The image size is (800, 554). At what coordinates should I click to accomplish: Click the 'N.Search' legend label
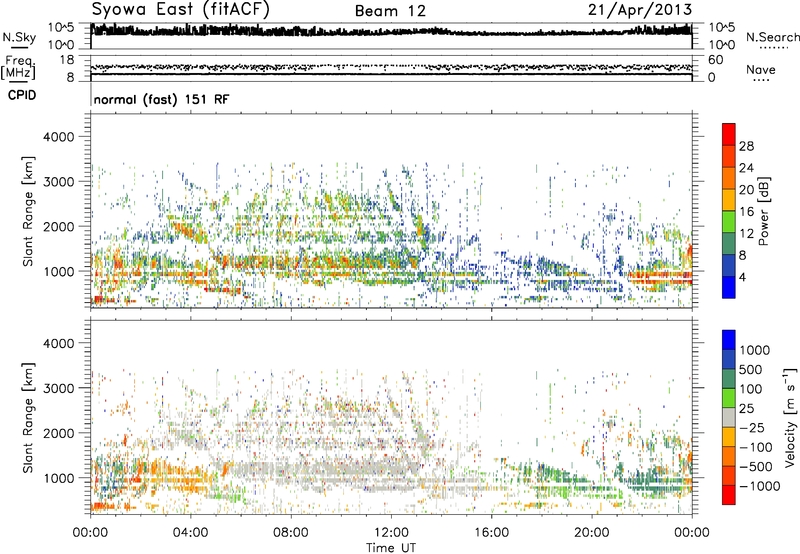click(x=773, y=37)
